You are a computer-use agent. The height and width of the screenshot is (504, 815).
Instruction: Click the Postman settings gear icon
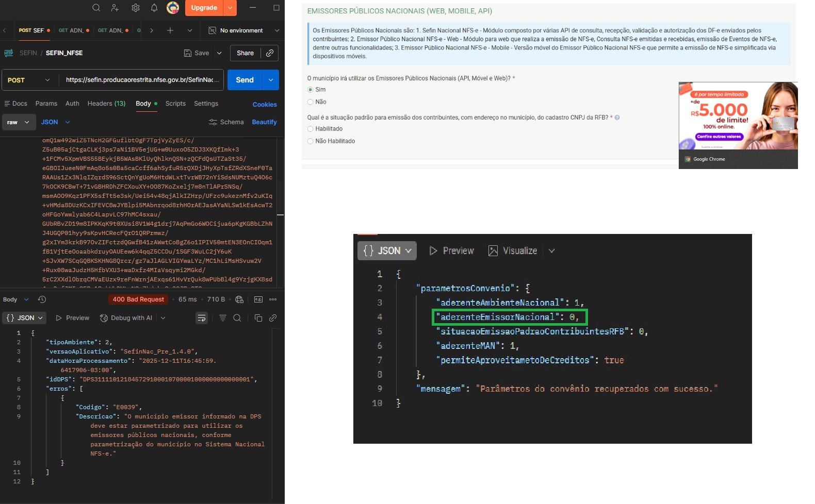(x=136, y=8)
